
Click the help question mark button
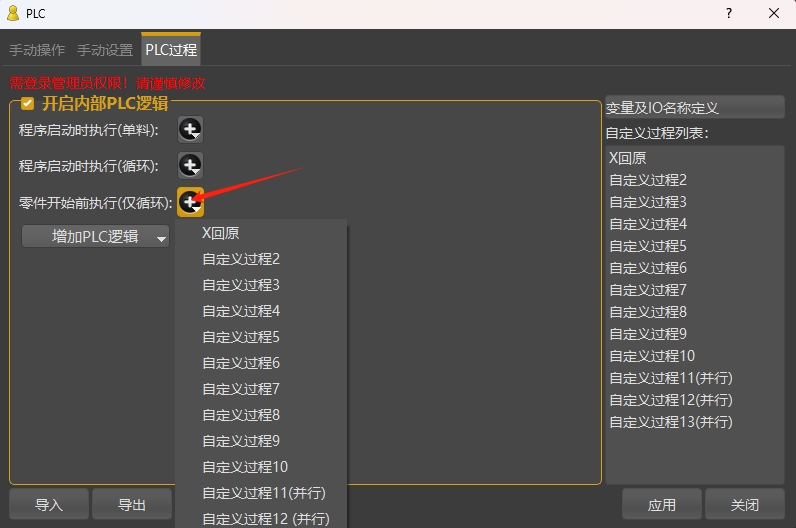[729, 13]
